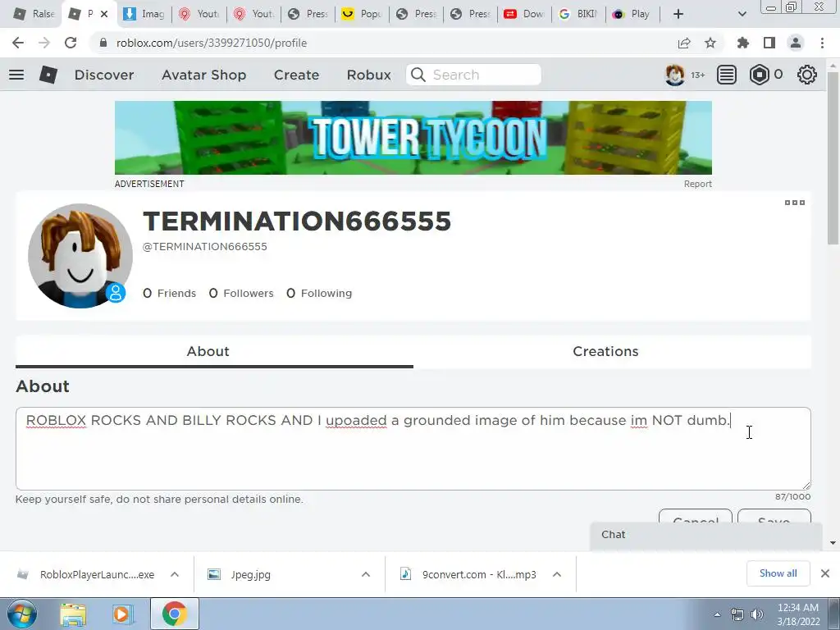Image resolution: width=840 pixels, height=630 pixels.
Task: Open the Chrome extensions puzzle icon
Action: pyautogui.click(x=743, y=43)
